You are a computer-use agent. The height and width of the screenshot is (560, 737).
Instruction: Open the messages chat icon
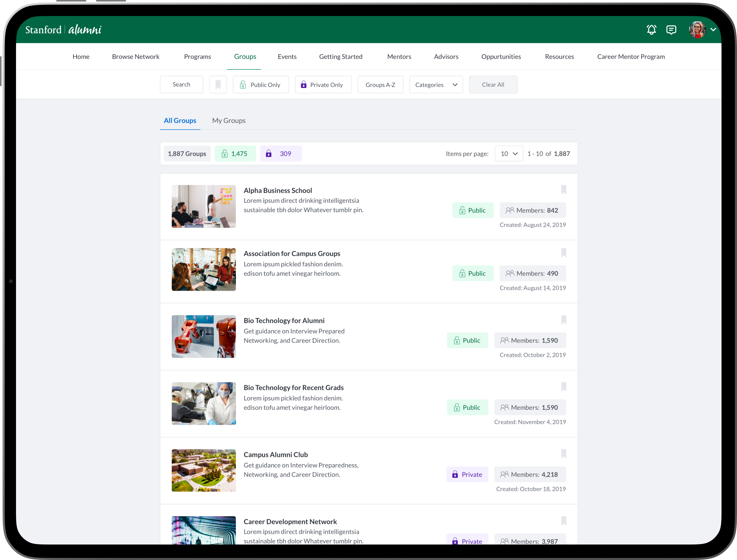671,30
